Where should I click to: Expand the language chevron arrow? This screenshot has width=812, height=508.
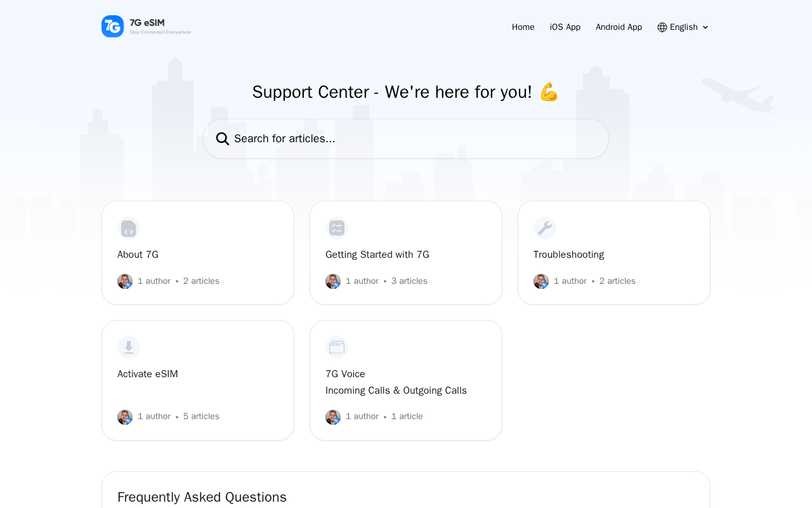point(705,27)
